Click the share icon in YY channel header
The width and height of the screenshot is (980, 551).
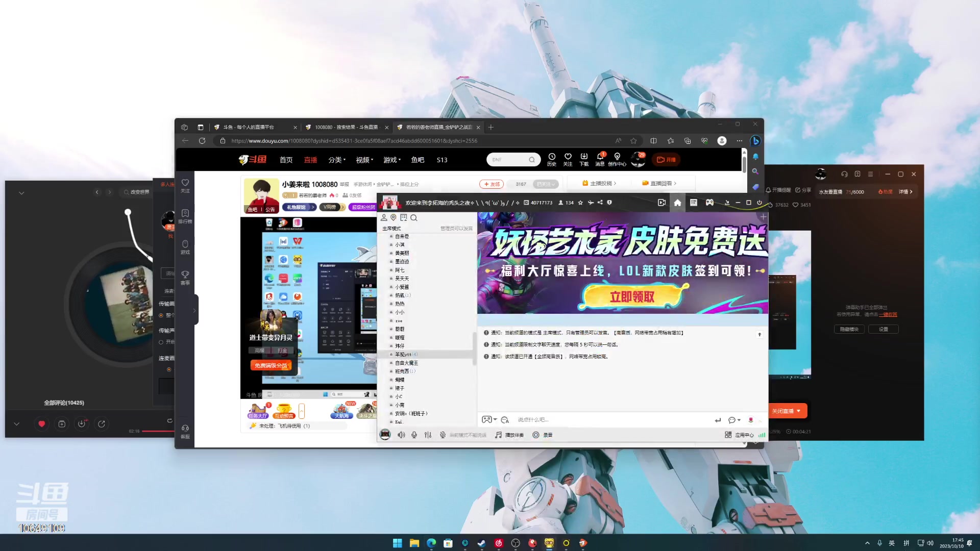pyautogui.click(x=600, y=203)
